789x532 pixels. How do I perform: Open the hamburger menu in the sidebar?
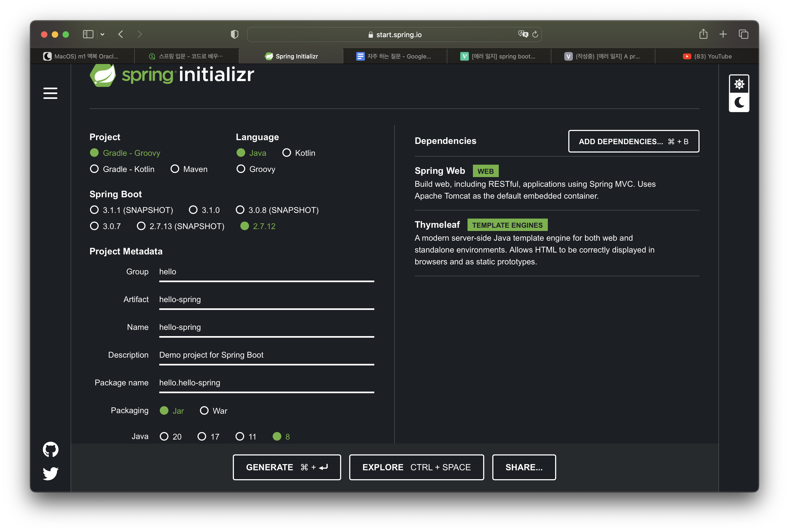click(x=50, y=93)
